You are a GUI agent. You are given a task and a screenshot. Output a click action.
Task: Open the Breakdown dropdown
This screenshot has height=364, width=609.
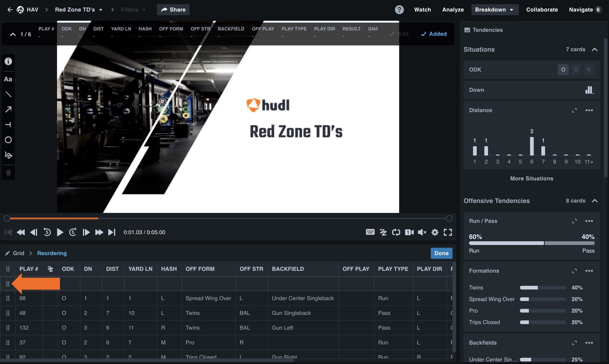pyautogui.click(x=495, y=9)
